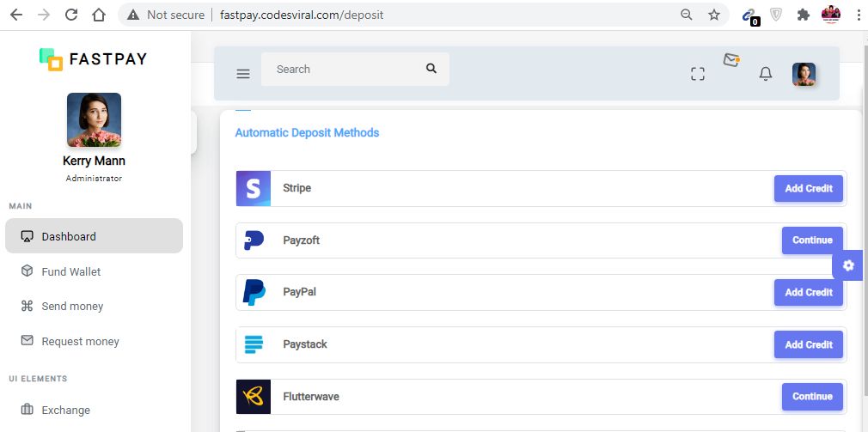Open the Chrome three-dot menu

(858, 15)
